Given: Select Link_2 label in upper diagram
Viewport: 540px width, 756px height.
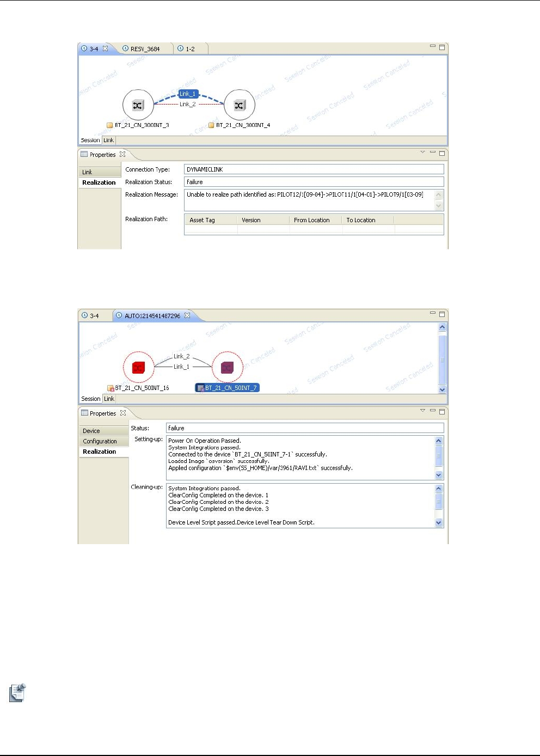Looking at the screenshot, I should (187, 104).
